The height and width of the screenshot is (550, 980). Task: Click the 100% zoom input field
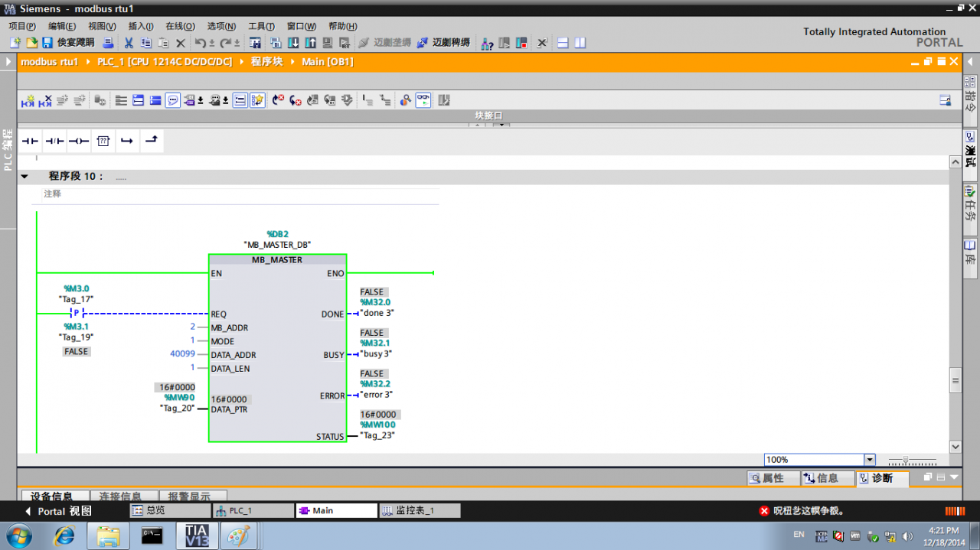coord(814,460)
